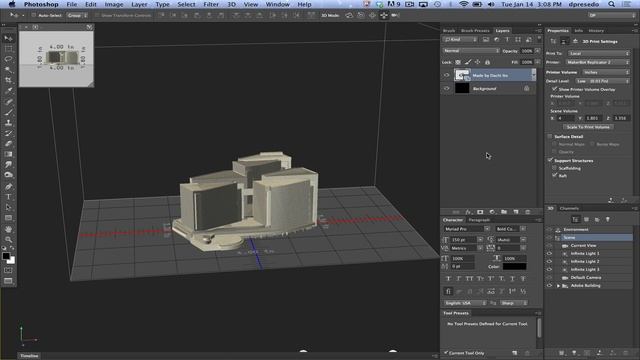Open the Printer Volume units dropdown
Image resolution: width=640 pixels, height=360 pixels.
tap(607, 72)
